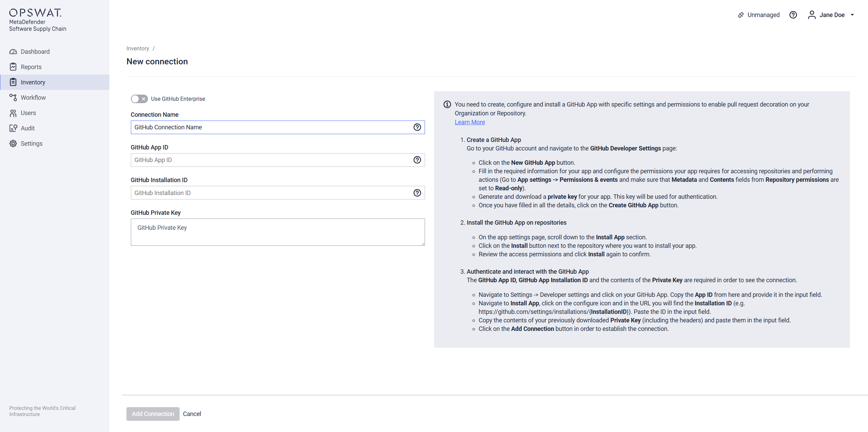
Task: Click the 'Use GitHub Enterprise' label text
Action: coord(178,99)
